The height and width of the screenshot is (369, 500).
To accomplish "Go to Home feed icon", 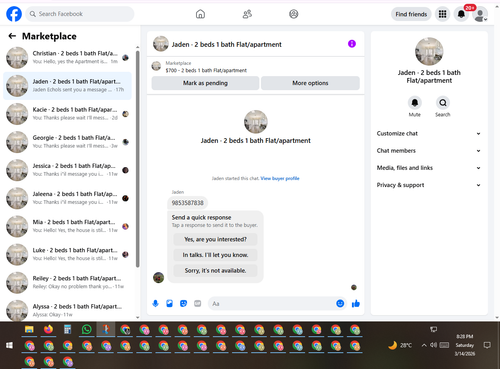I will tap(200, 14).
